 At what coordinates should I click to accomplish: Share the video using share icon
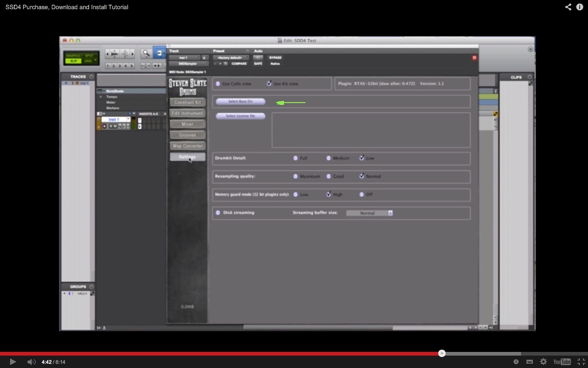(568, 7)
